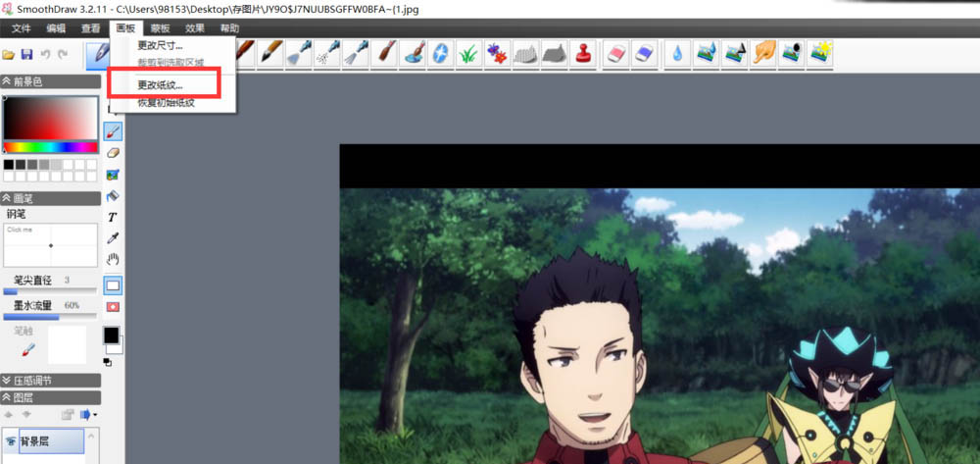
Task: Click the layers list scrollbar up arrow
Action: (x=92, y=436)
